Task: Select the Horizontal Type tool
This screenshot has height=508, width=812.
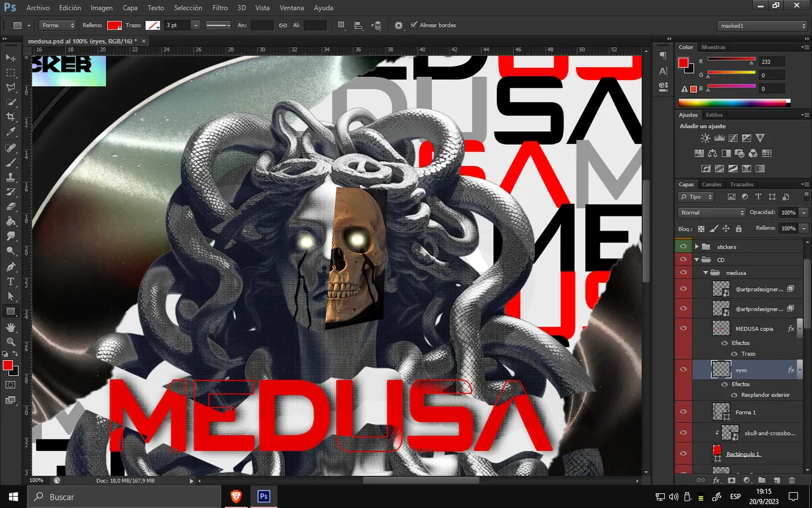Action: (x=11, y=281)
